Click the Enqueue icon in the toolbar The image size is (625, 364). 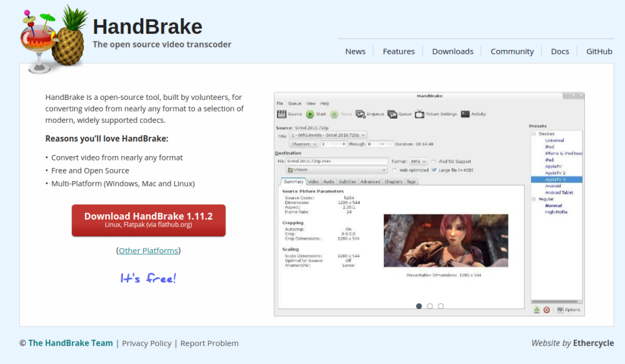(361, 114)
